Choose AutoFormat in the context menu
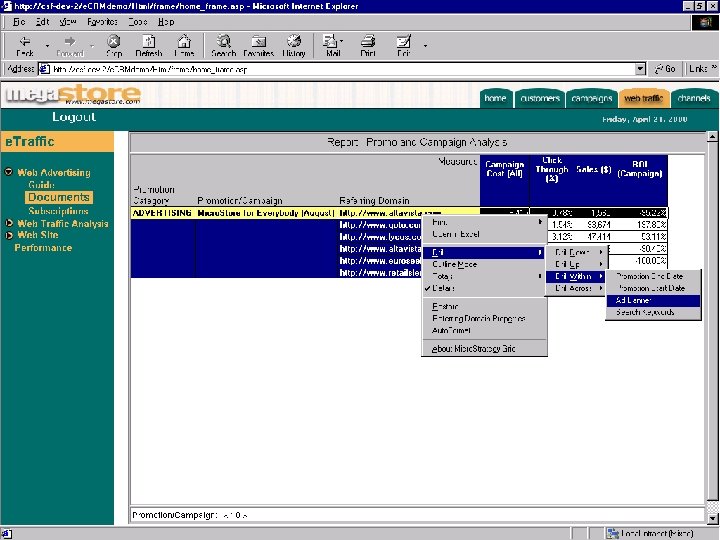Viewport: 720px width, 540px height. tap(484, 330)
